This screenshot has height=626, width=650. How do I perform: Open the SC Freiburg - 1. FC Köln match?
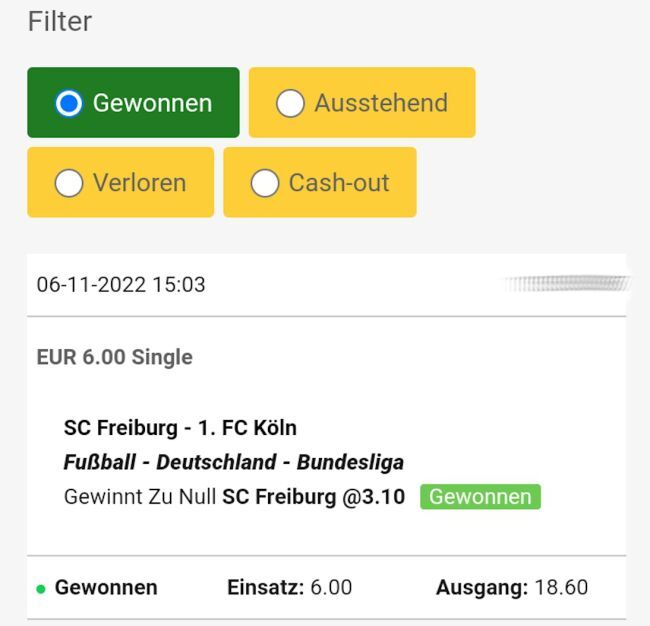[x=180, y=428]
